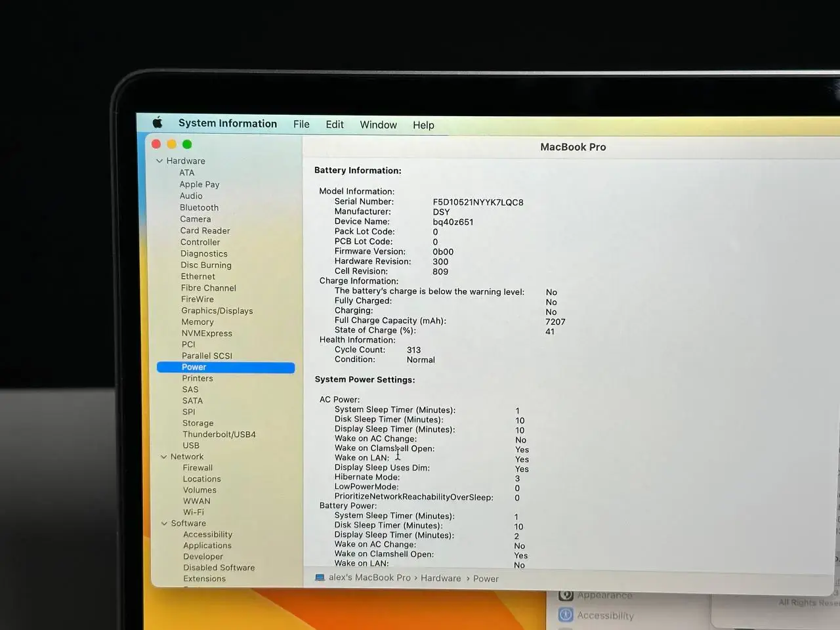Viewport: 840px width, 630px height.
Task: Select Bluetooth in the sidebar
Action: pyautogui.click(x=199, y=207)
